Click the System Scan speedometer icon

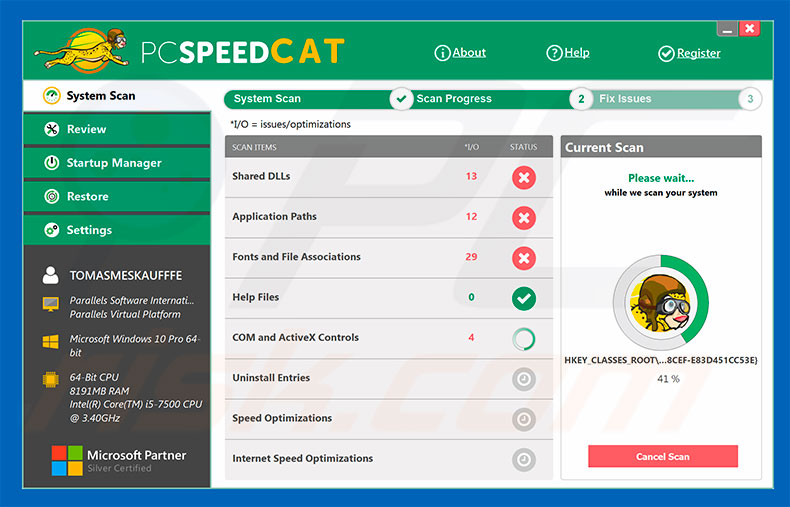click(51, 95)
